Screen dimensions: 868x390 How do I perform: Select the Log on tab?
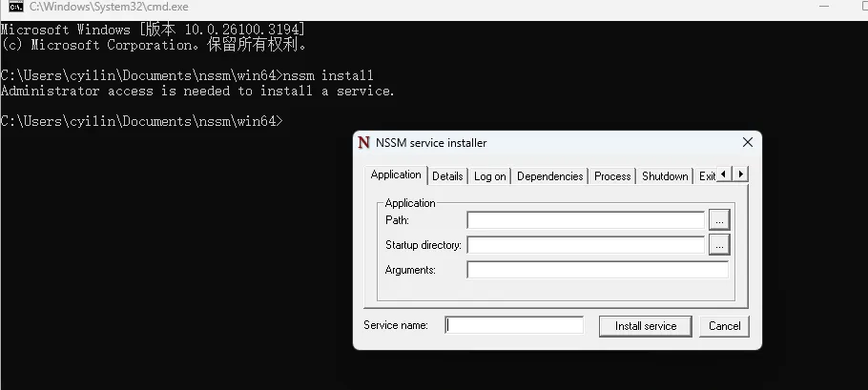490,176
